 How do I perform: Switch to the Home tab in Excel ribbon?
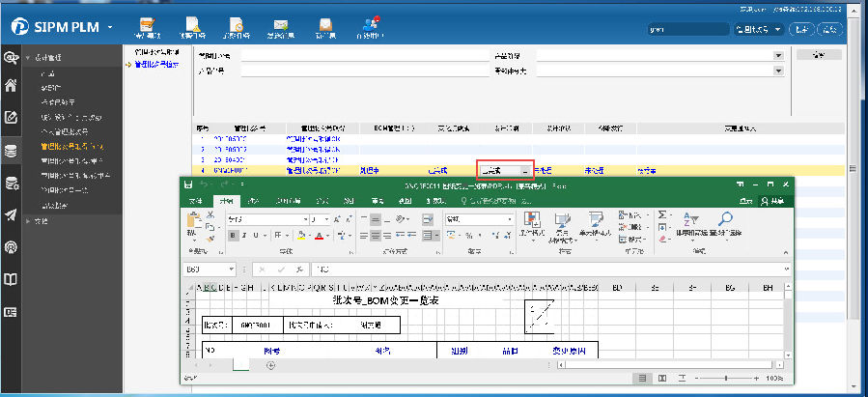[225, 201]
